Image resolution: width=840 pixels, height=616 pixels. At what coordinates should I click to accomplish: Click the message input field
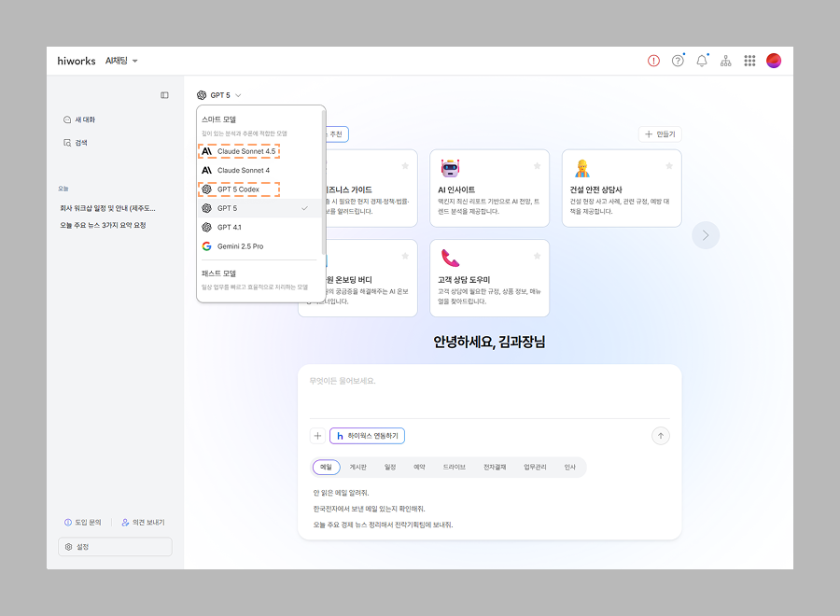489,392
